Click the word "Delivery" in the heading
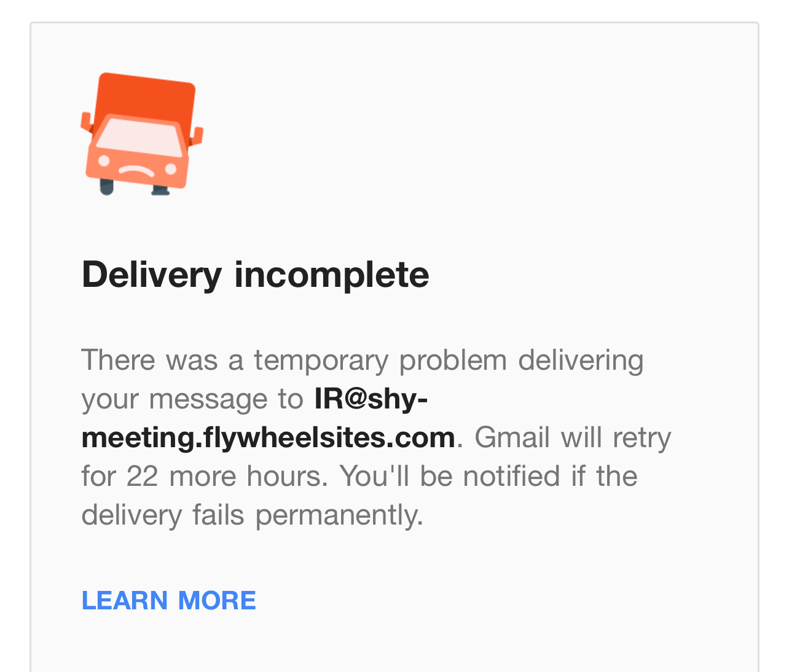Viewport: 789px width, 672px height. click(151, 274)
